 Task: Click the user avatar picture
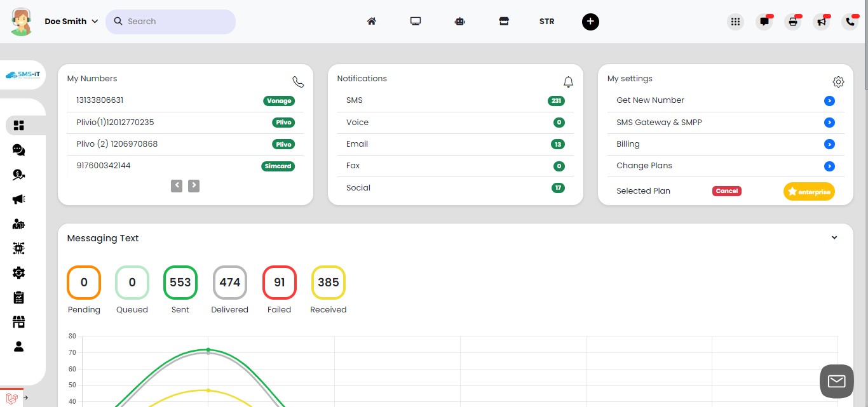22,22
